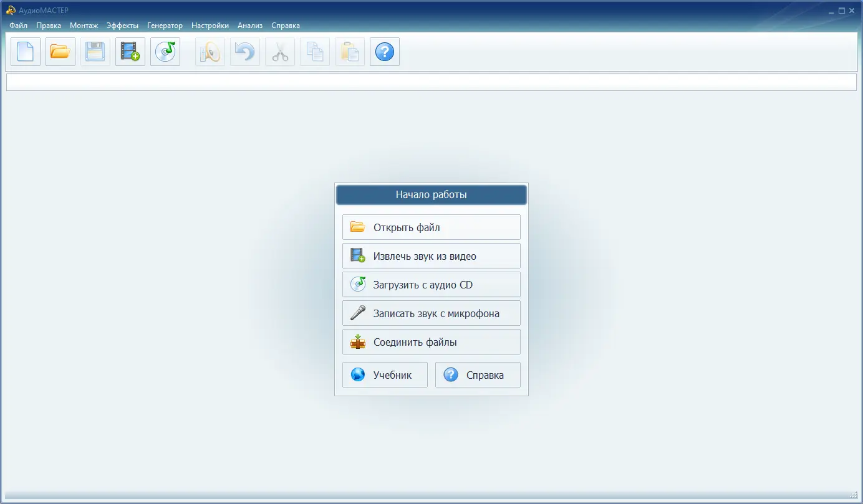Open the Правка menu
Image resolution: width=863 pixels, height=504 pixels.
49,26
